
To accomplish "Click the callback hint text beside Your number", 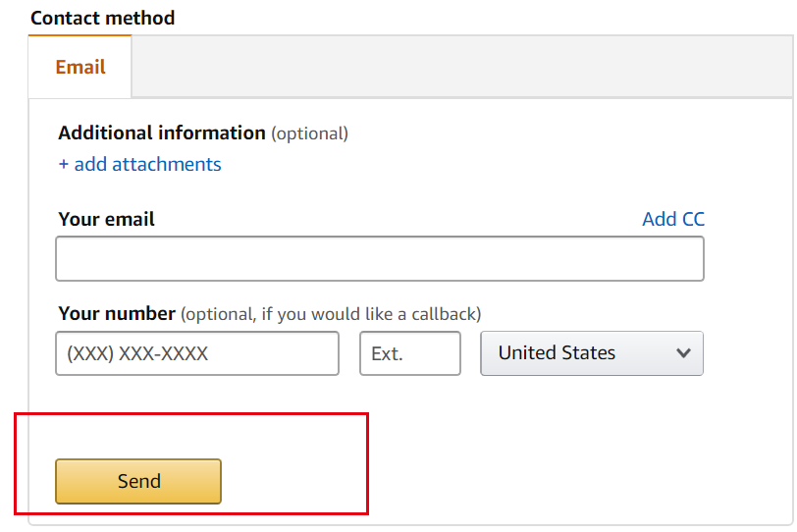I will (331, 315).
